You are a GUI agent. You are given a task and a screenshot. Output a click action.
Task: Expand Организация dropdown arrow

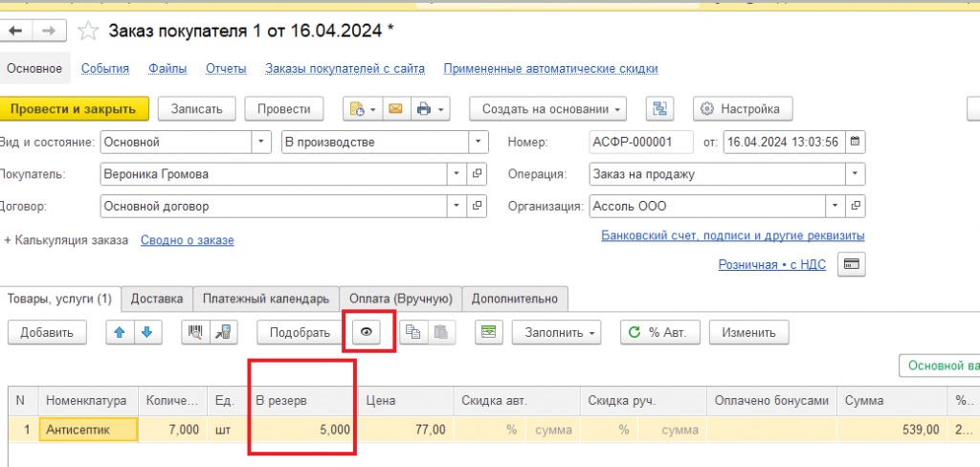click(835, 206)
